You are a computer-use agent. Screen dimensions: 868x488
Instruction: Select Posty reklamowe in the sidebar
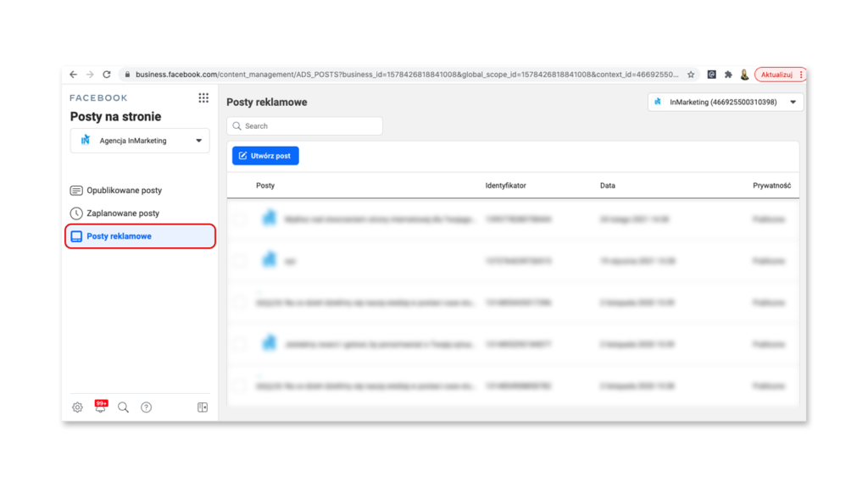pyautogui.click(x=140, y=236)
